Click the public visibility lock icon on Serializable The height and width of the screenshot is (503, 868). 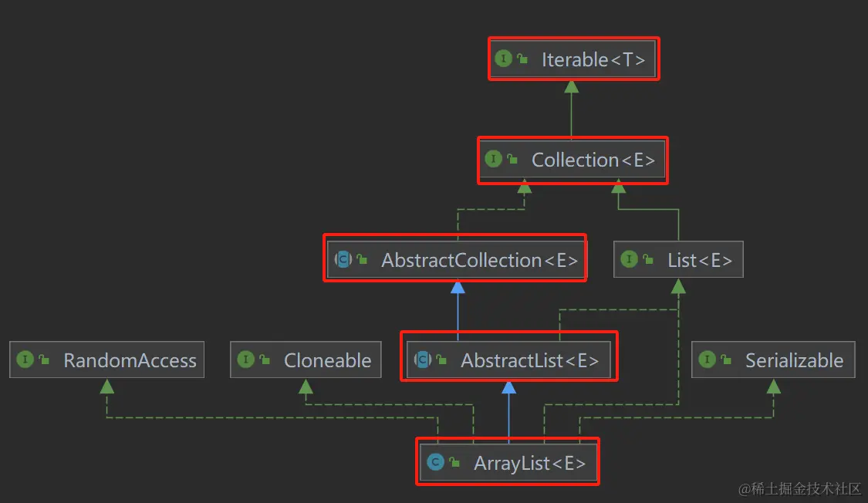pyautogui.click(x=726, y=360)
